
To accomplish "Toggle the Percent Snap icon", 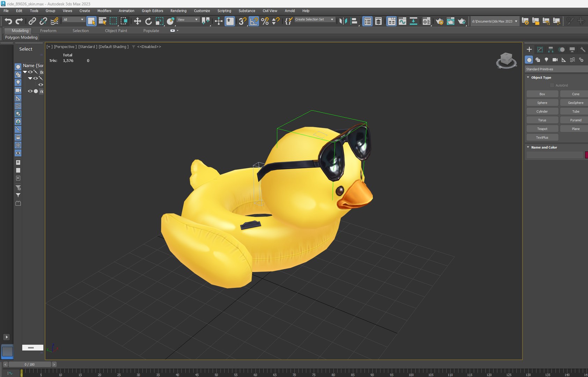I will [x=265, y=21].
